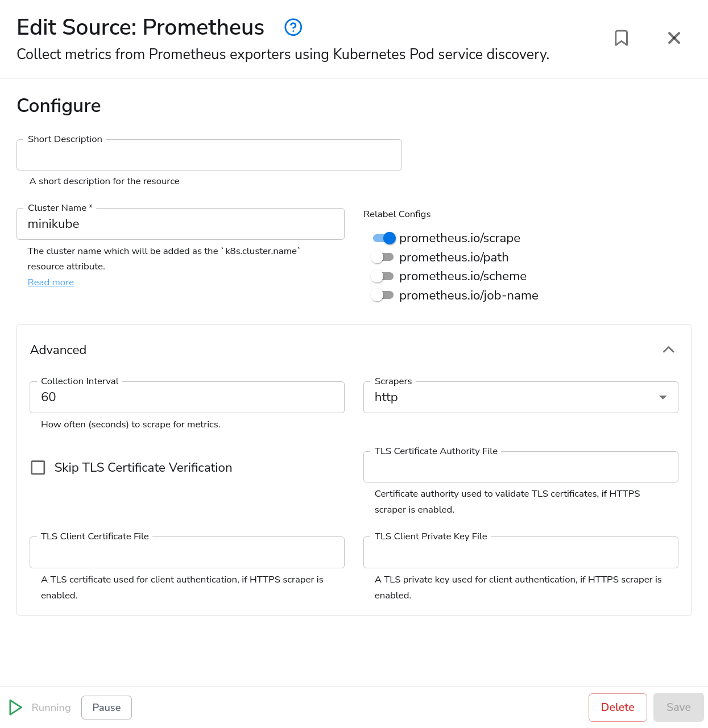Expand the Scrapers selection list
This screenshot has height=728, width=708.
[x=662, y=397]
